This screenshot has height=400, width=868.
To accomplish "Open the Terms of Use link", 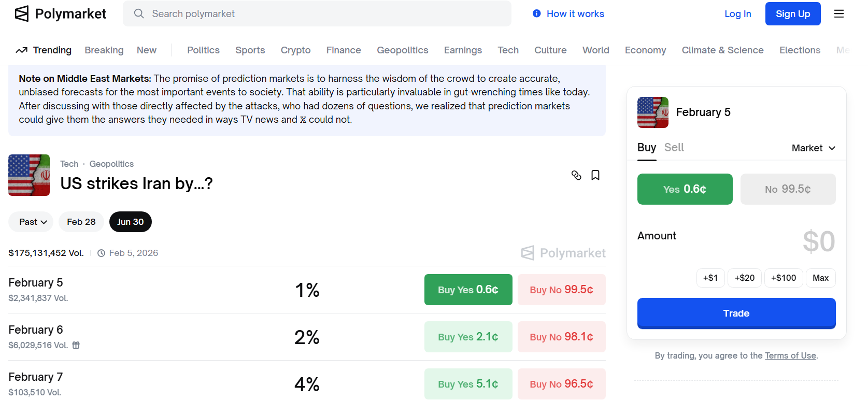I will pyautogui.click(x=790, y=355).
